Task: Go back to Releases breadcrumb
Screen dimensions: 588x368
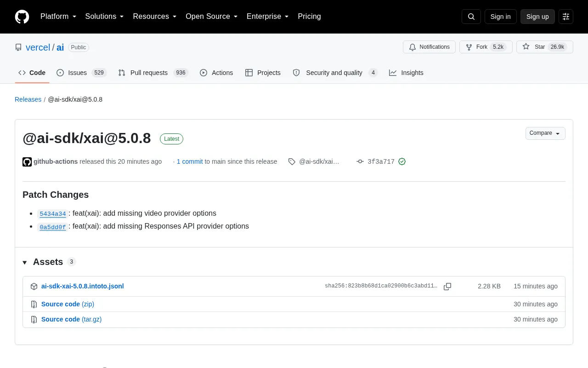Action: pos(28,99)
